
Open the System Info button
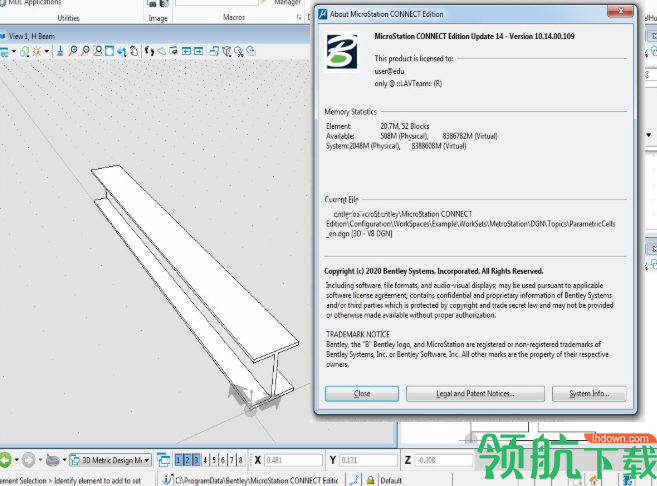point(589,393)
